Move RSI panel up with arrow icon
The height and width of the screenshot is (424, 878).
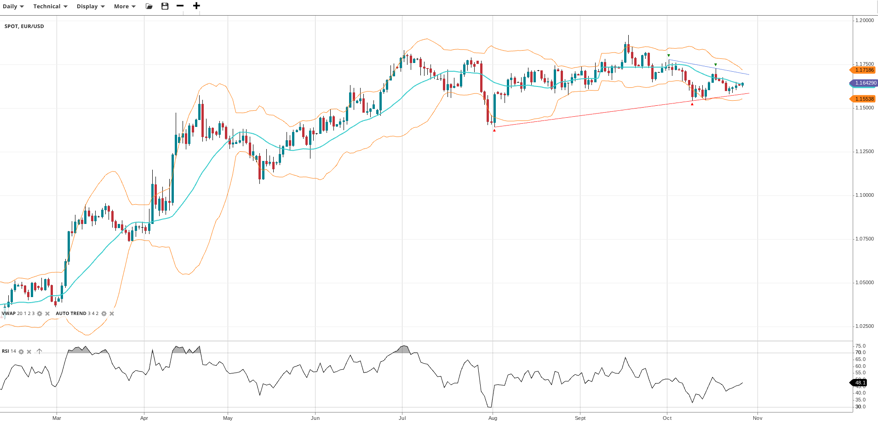coord(39,352)
